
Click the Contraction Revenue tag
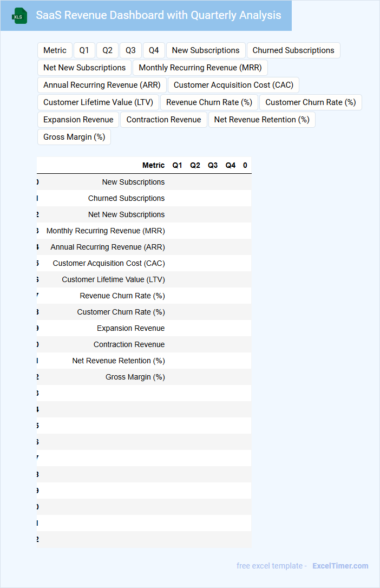164,119
